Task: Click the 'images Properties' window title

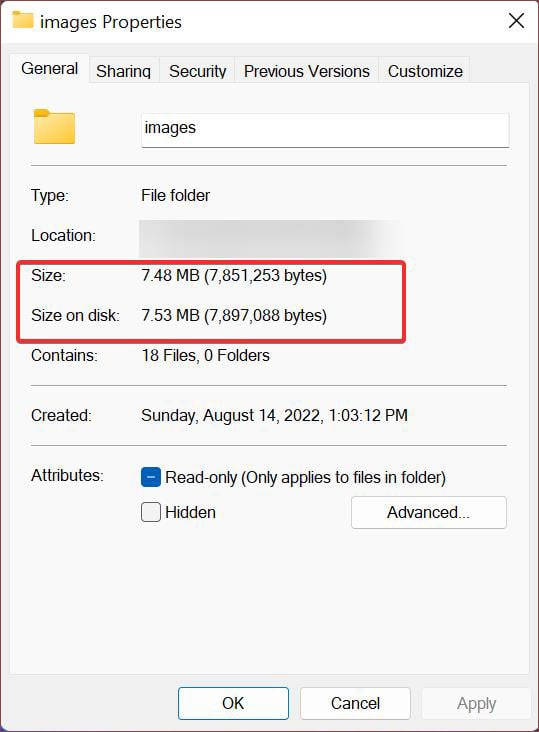Action: point(111,22)
